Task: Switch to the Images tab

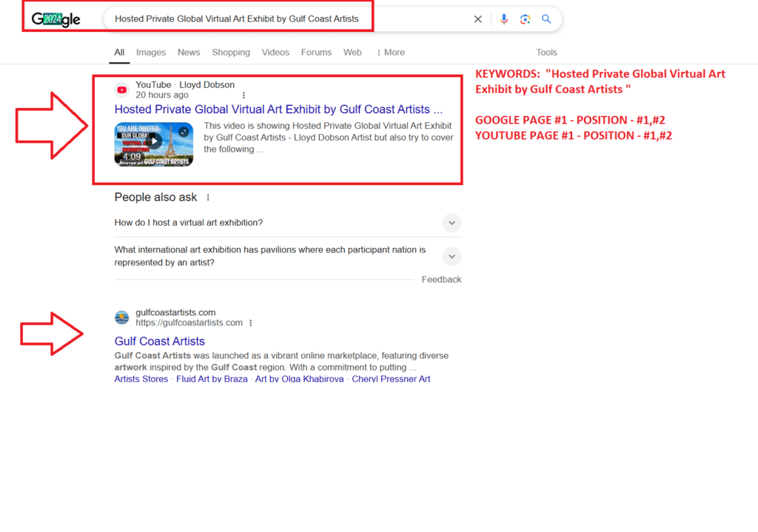Action: 150,53
